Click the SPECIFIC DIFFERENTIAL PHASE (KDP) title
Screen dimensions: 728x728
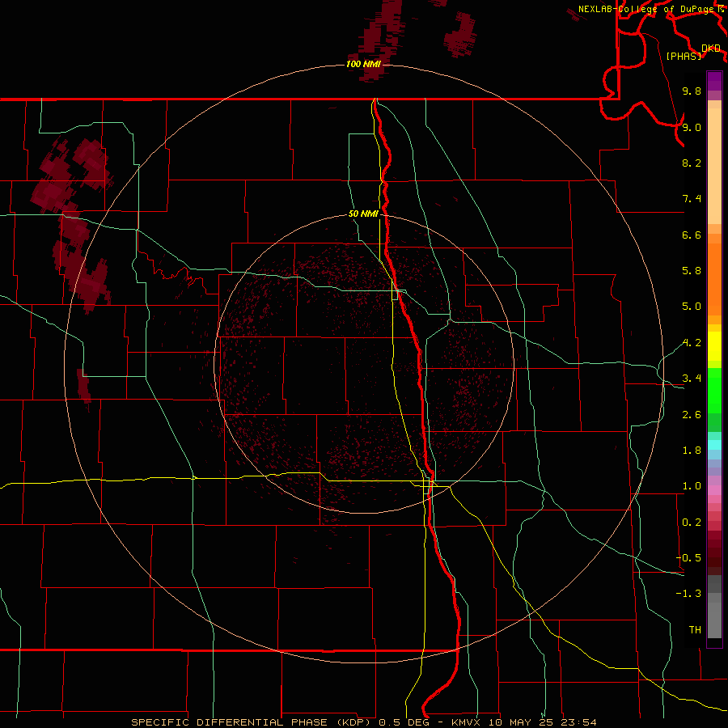click(252, 722)
